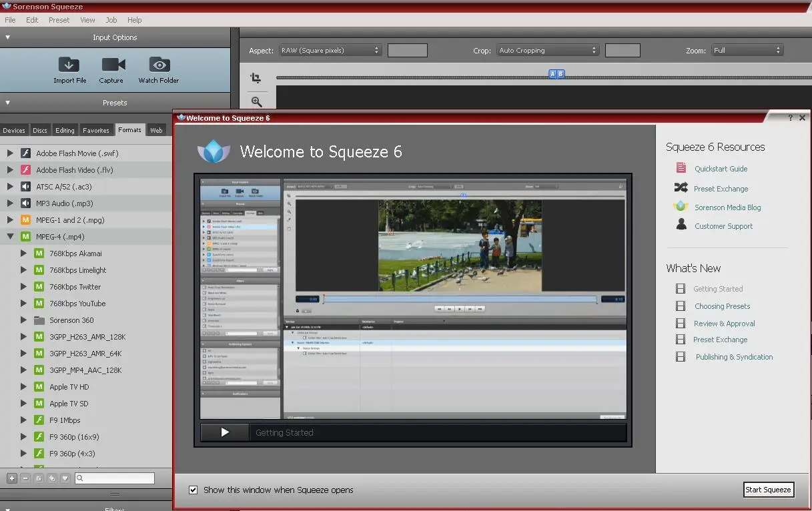Collapse the Presets panel
Screen dimensions: 812x511
tap(8, 103)
